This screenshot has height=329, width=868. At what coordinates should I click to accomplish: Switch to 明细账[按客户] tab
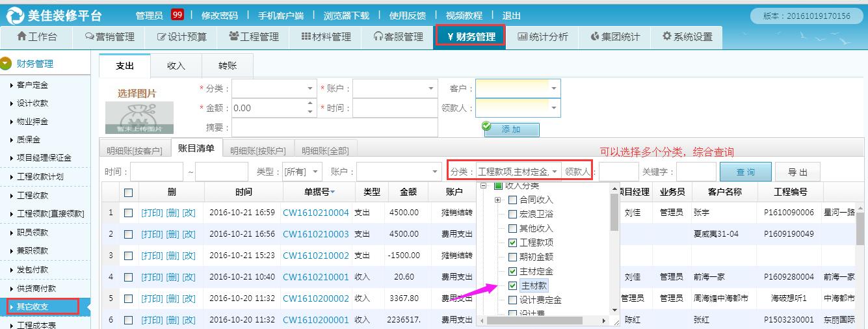[x=135, y=150]
